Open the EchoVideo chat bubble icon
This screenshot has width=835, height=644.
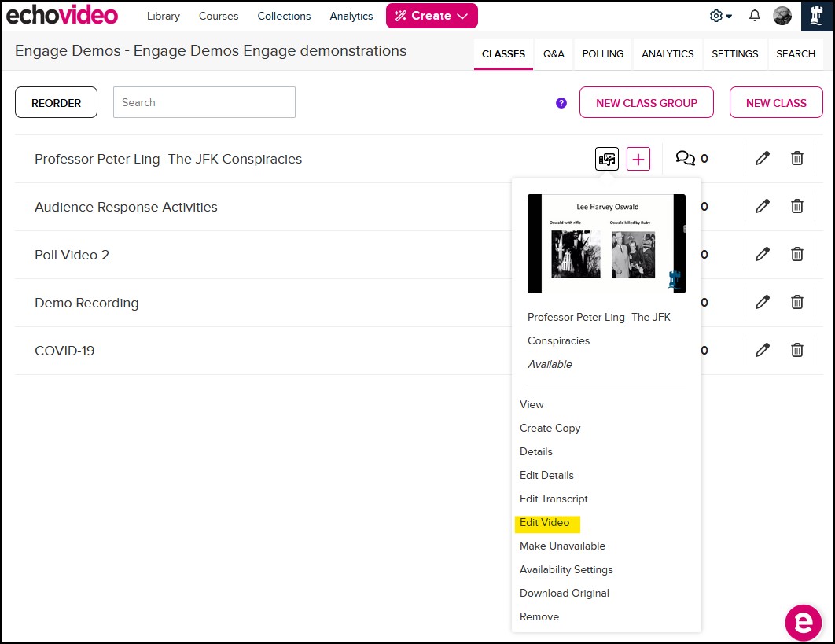click(x=803, y=622)
